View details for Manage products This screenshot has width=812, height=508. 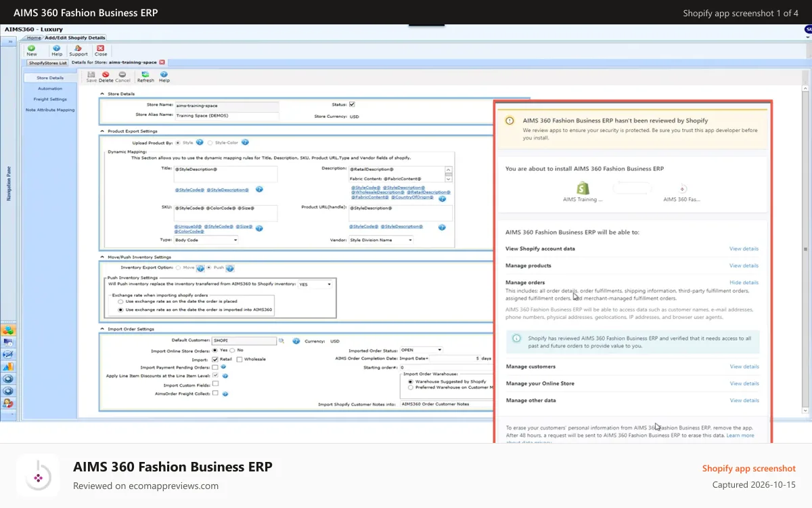click(744, 266)
